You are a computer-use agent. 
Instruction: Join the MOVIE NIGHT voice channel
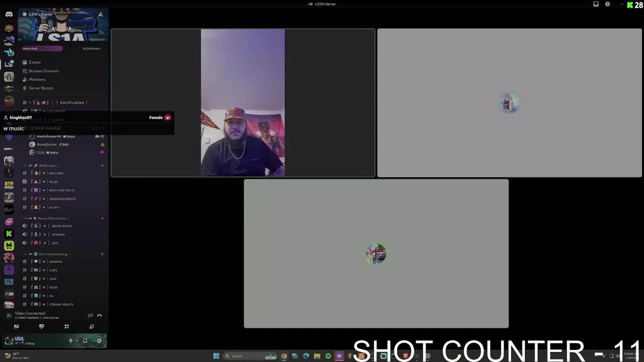click(62, 226)
